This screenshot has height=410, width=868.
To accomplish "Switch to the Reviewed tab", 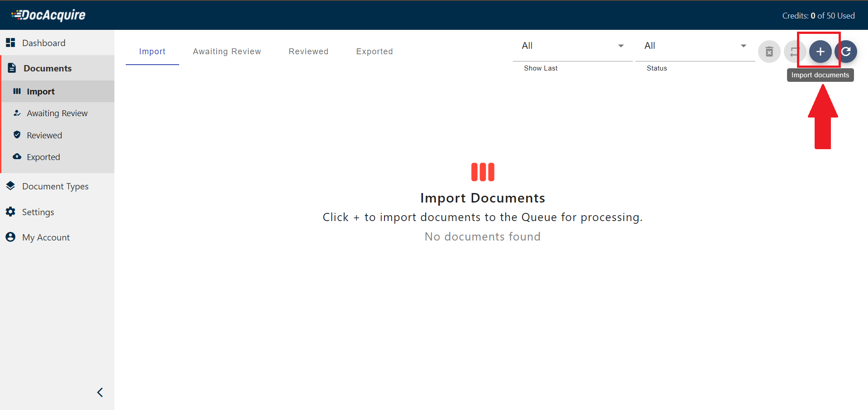I will (308, 51).
